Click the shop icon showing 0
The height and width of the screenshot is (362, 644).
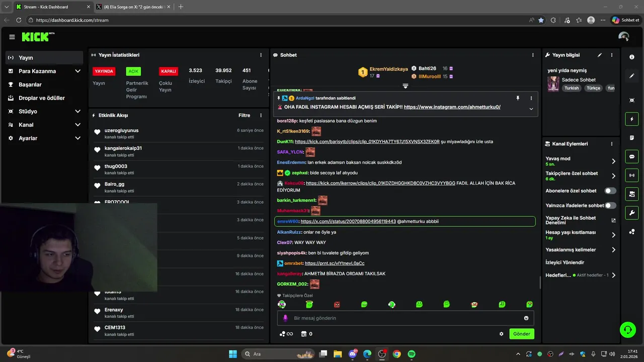point(306,334)
